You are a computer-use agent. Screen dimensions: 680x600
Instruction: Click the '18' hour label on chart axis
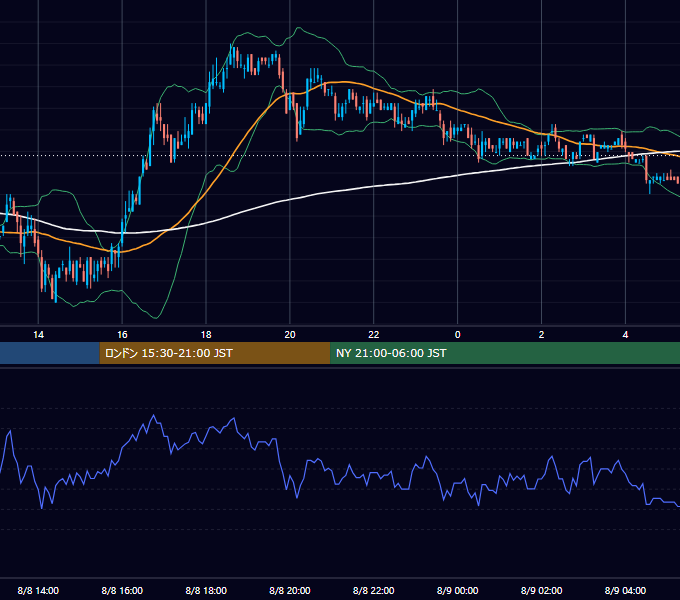206,335
